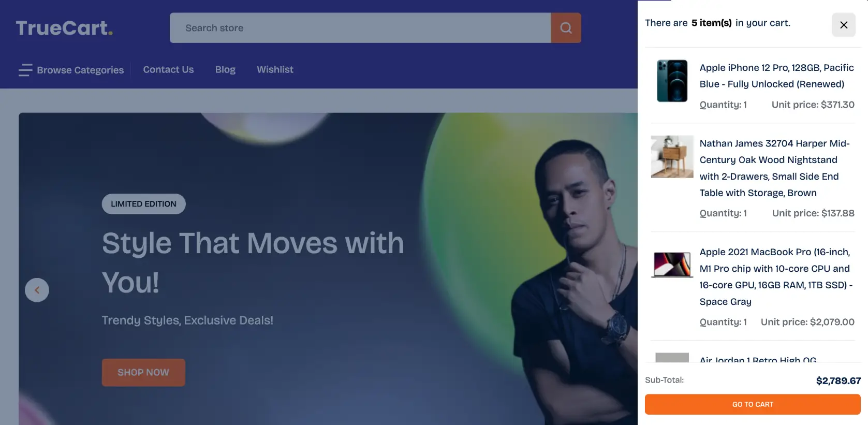Open Apple 2021 MacBook Pro title link
868x425 pixels.
click(776, 277)
